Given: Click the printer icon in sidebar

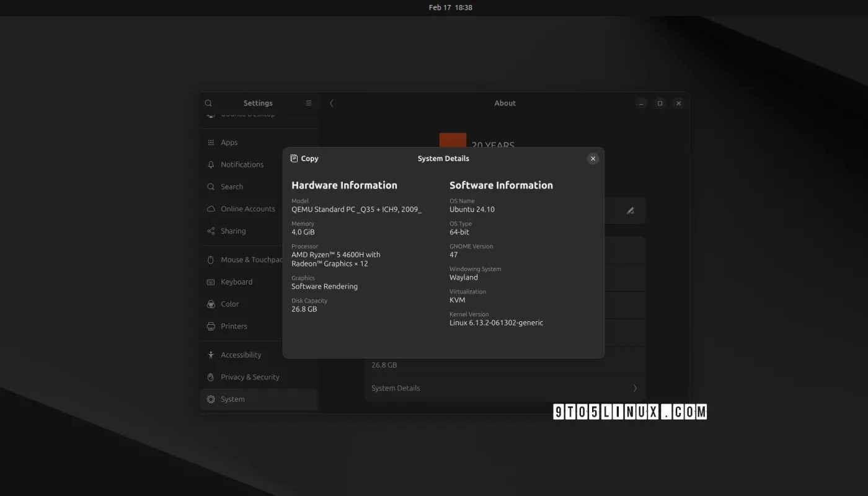Looking at the screenshot, I should (x=211, y=327).
